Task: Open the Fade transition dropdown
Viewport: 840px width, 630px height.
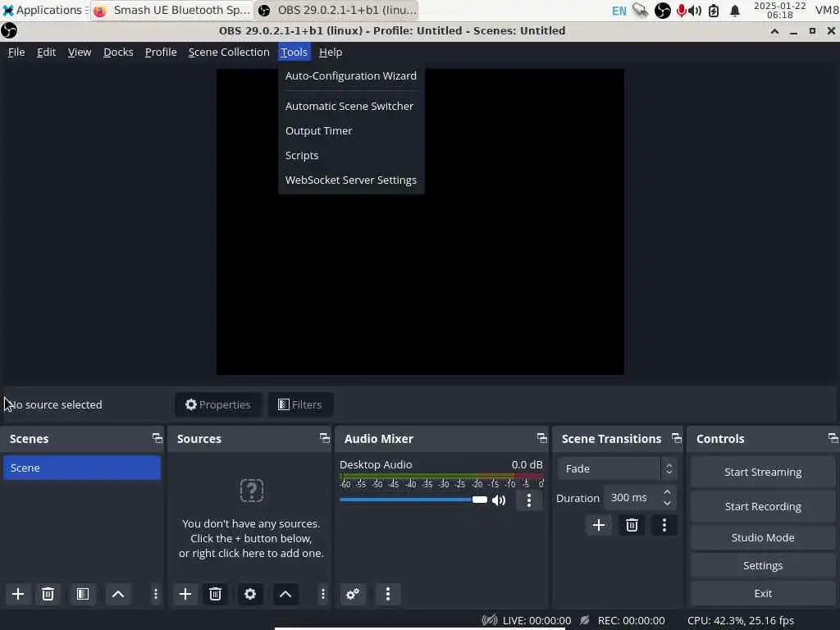Action: (x=617, y=468)
